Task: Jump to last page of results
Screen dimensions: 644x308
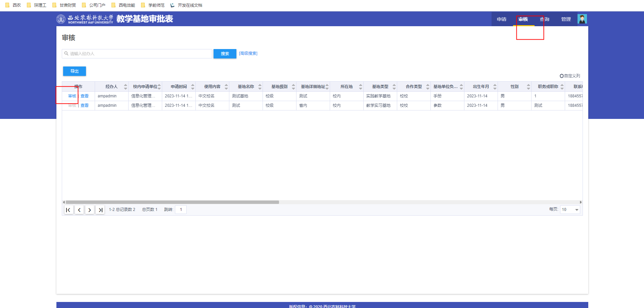Action: click(x=100, y=210)
